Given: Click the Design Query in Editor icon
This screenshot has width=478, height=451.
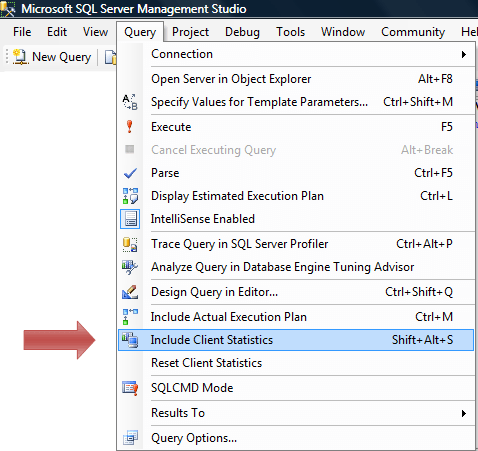Looking at the screenshot, I should (x=130, y=292).
